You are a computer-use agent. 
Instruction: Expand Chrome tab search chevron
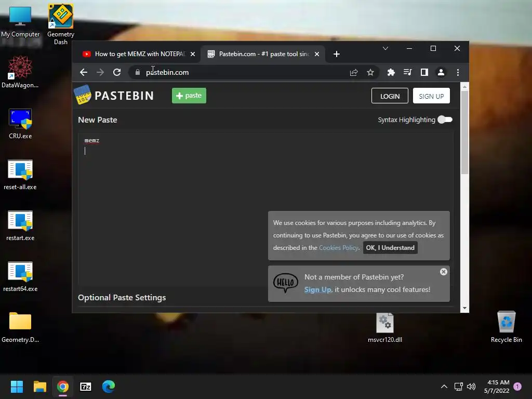[x=385, y=48]
